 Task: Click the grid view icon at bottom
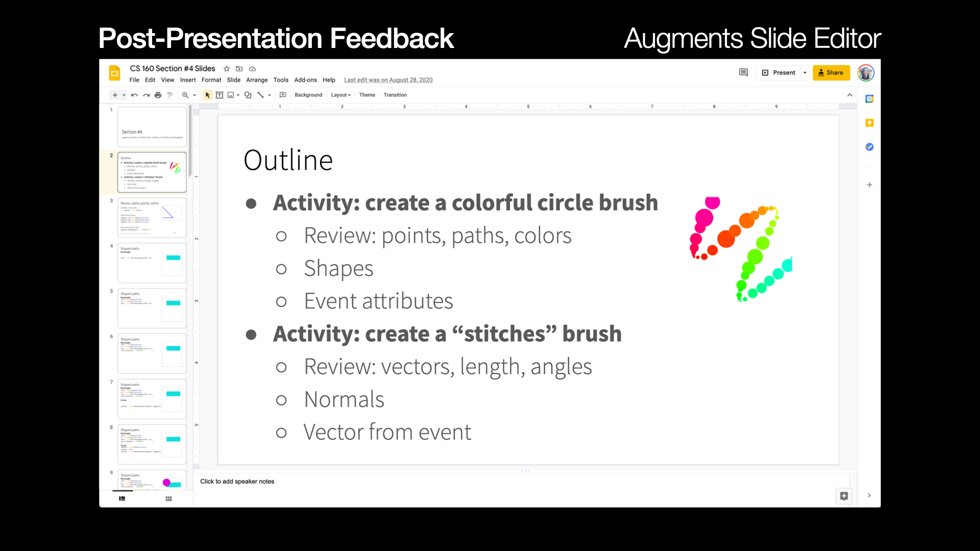click(x=169, y=498)
